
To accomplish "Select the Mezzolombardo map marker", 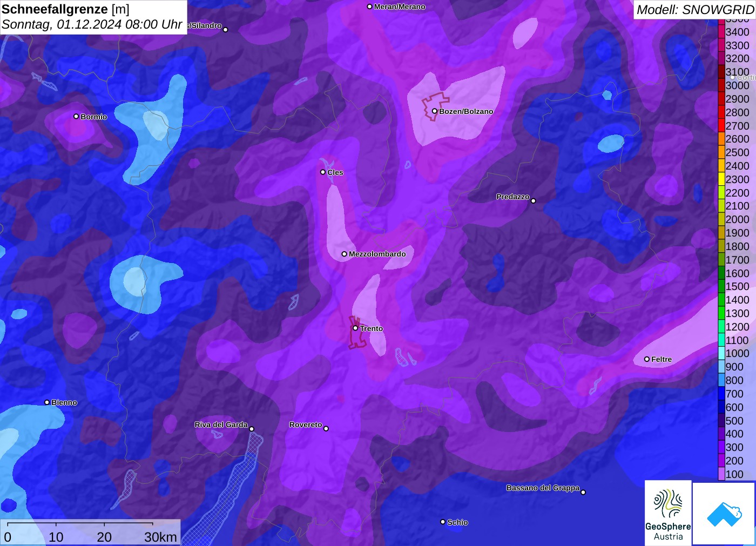I will point(344,254).
